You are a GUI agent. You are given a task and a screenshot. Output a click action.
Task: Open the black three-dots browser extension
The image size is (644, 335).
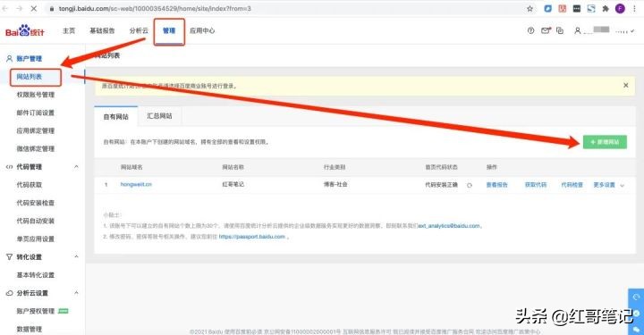tap(577, 9)
